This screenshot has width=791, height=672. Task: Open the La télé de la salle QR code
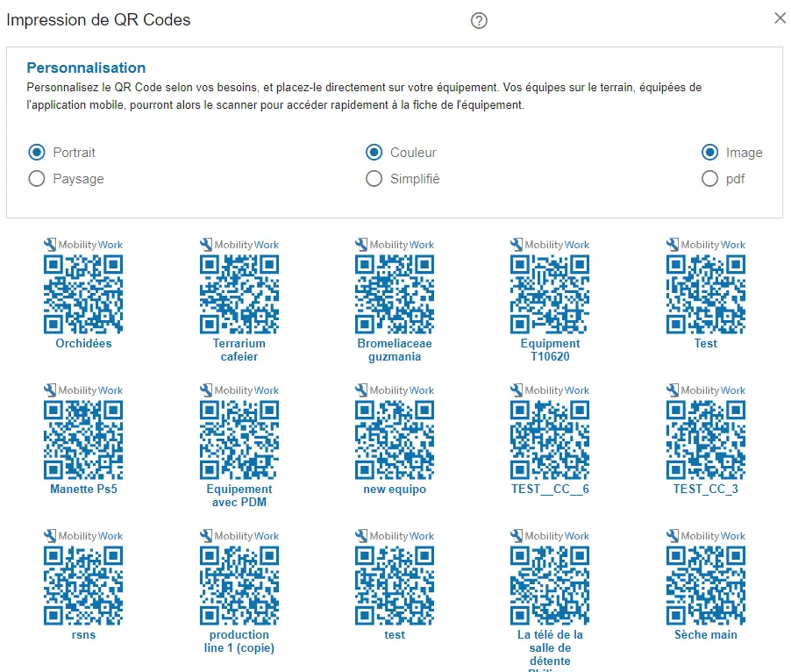(550, 586)
